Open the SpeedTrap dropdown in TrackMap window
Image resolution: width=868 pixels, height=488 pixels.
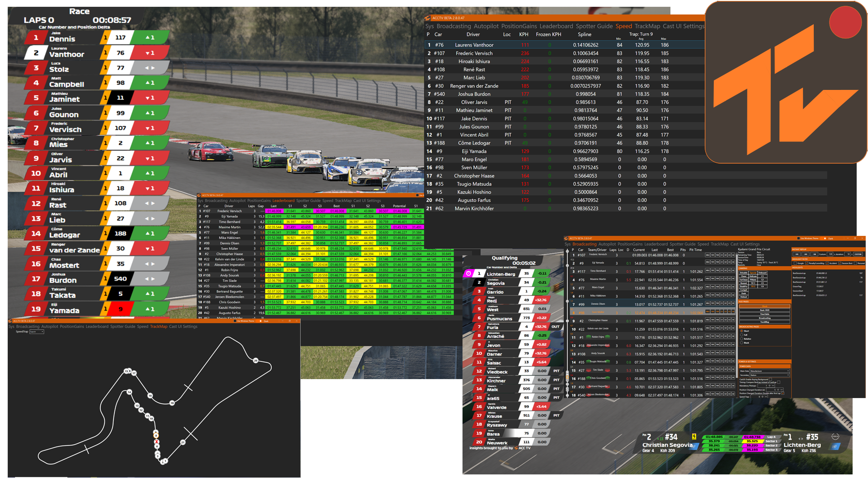click(x=37, y=332)
